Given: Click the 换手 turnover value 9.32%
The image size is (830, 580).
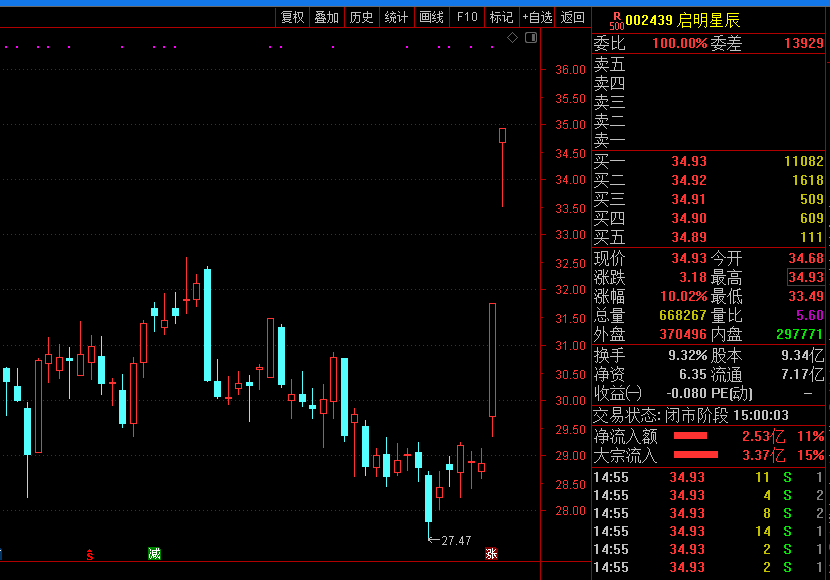Looking at the screenshot, I should click(x=687, y=355).
